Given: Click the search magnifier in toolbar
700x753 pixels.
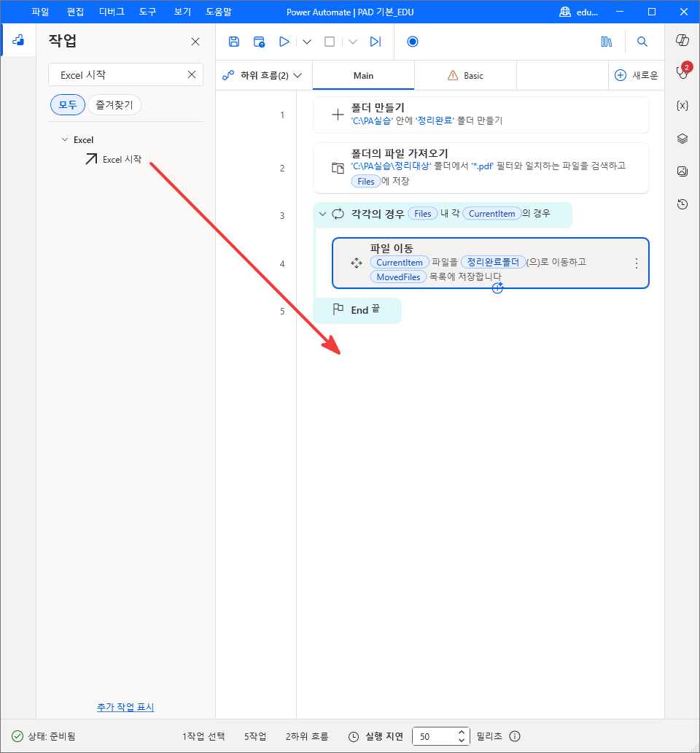Looking at the screenshot, I should [642, 42].
